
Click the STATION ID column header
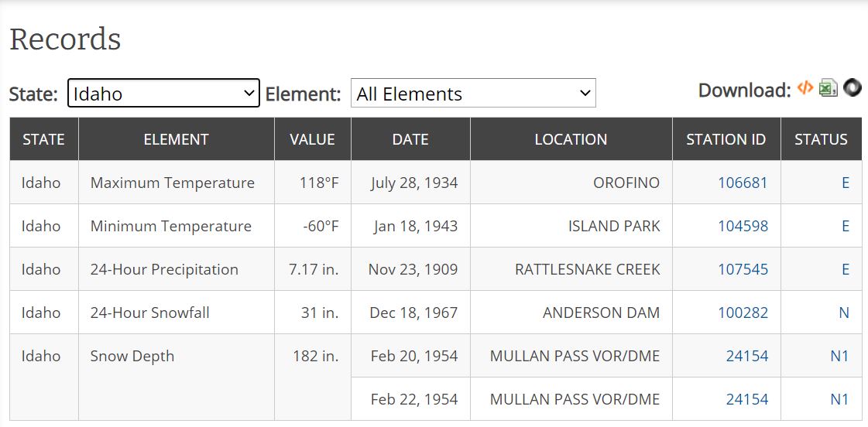click(x=726, y=140)
